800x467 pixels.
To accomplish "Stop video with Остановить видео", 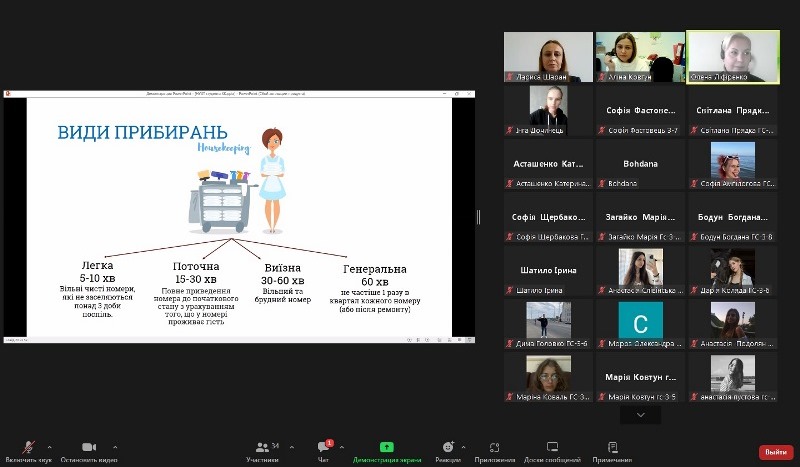I will 88,448.
